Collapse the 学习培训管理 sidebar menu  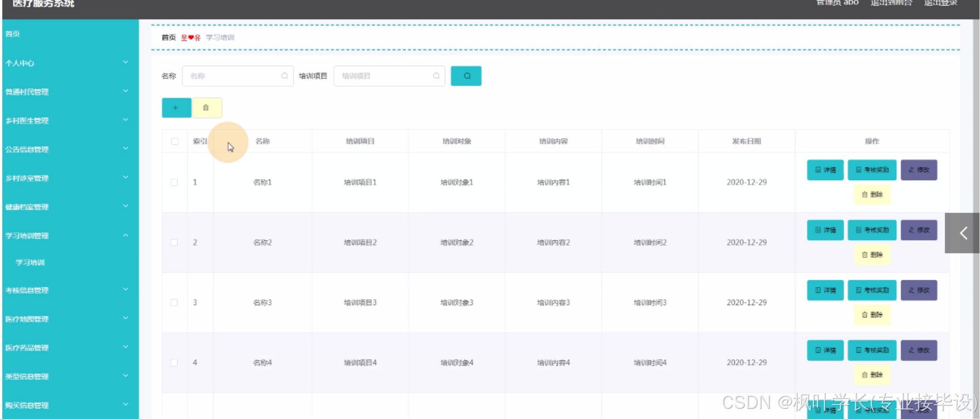pos(70,235)
